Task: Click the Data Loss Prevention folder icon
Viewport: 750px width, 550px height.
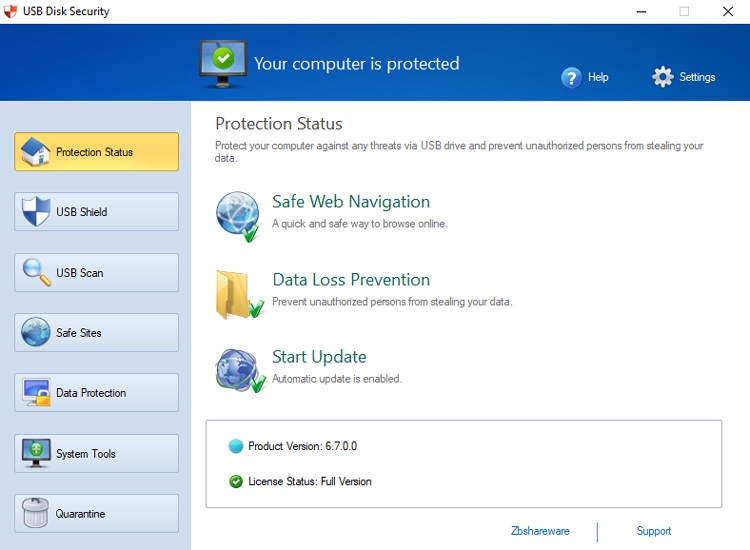Action: tap(240, 295)
